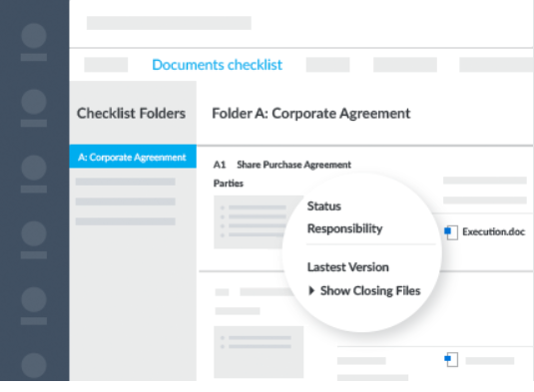The image size is (534, 392).
Task: Click the first circular sidebar icon
Action: pyautogui.click(x=34, y=36)
